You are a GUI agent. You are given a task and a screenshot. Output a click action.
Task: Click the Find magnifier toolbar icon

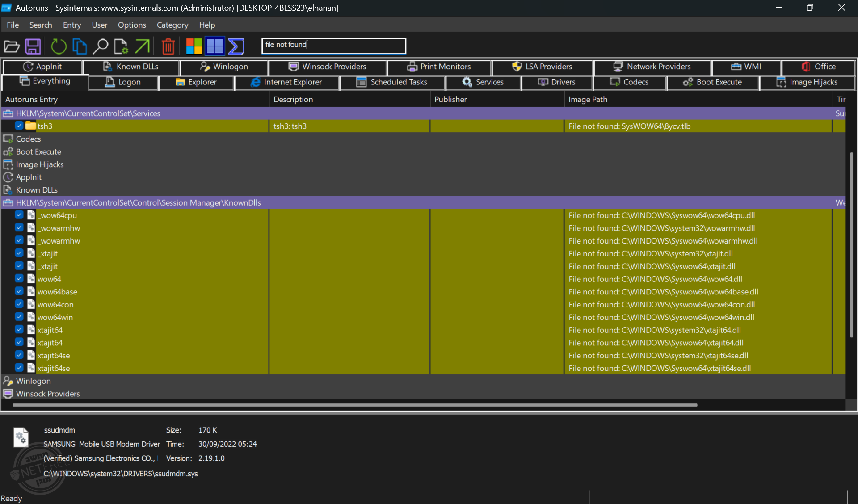point(100,46)
